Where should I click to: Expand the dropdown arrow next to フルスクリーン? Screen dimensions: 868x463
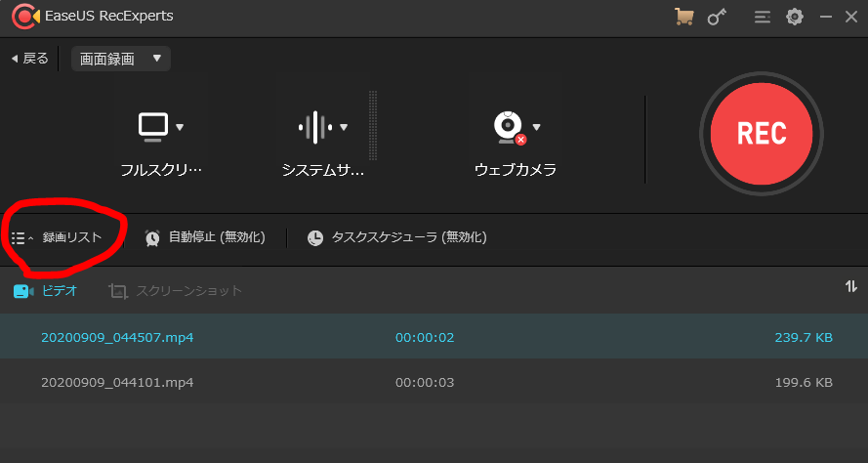[x=180, y=127]
